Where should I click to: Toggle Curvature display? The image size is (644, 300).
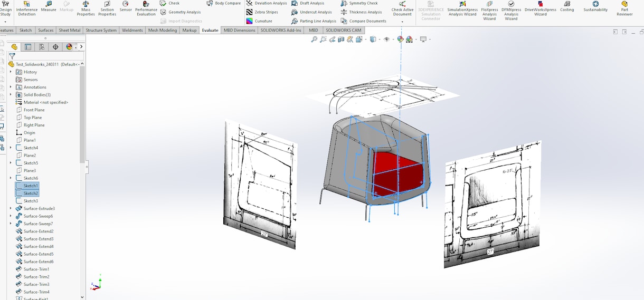point(259,21)
